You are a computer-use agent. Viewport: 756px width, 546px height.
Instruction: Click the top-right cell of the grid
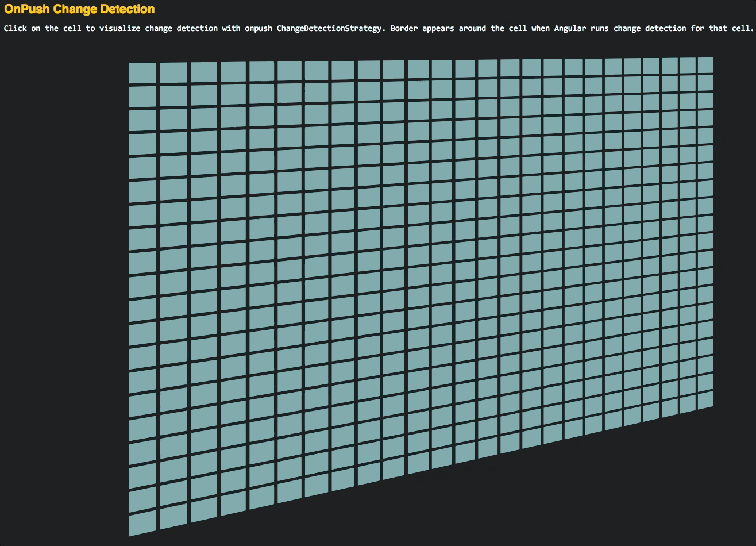705,65
